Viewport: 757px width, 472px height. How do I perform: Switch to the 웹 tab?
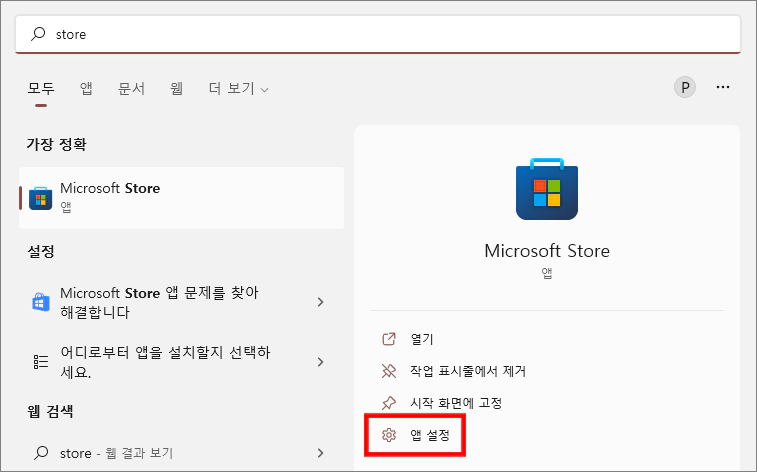pyautogui.click(x=177, y=88)
